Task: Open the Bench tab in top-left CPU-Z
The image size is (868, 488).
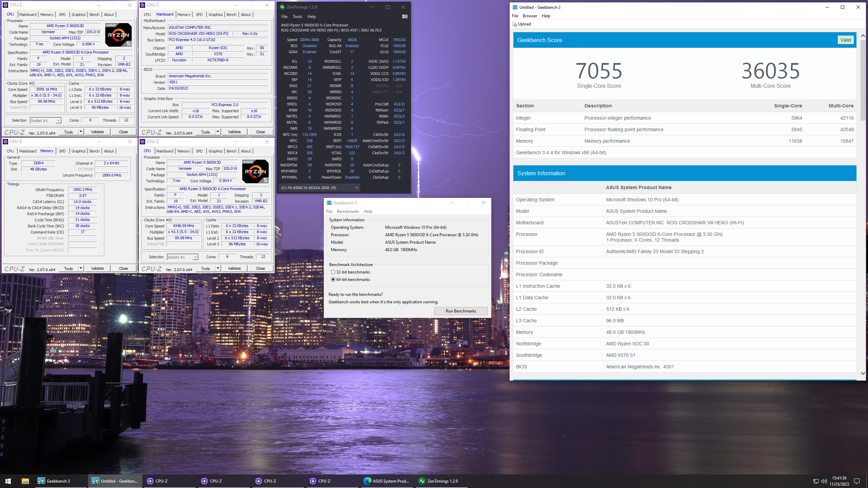Action: click(x=95, y=14)
